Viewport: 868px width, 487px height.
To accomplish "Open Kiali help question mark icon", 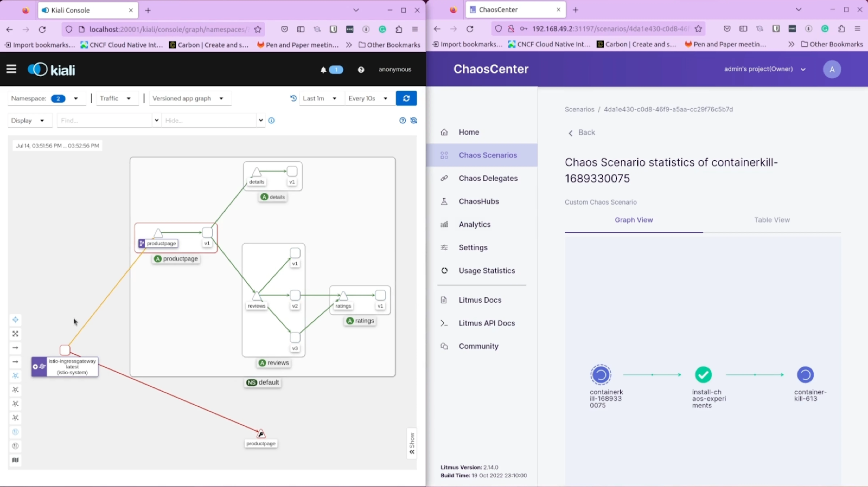I will [361, 70].
